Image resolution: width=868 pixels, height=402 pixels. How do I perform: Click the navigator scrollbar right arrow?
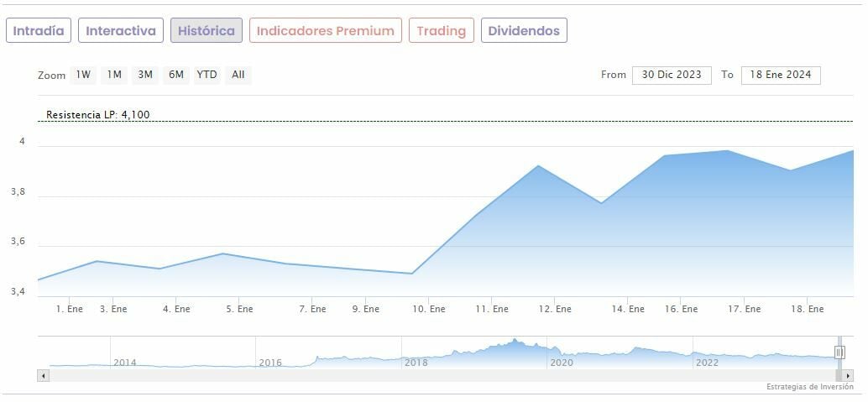(848, 376)
